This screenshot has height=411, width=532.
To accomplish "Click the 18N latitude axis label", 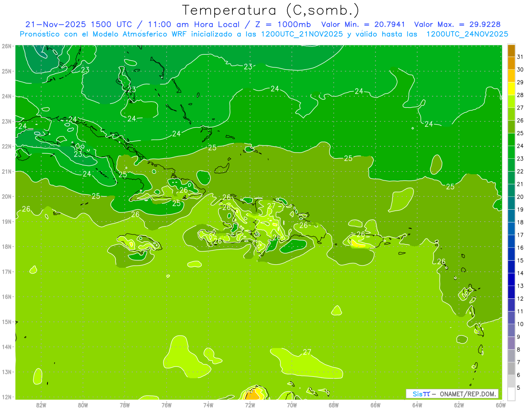I will [7, 247].
